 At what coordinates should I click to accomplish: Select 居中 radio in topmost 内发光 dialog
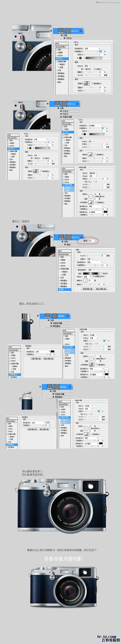tap(85, 69)
